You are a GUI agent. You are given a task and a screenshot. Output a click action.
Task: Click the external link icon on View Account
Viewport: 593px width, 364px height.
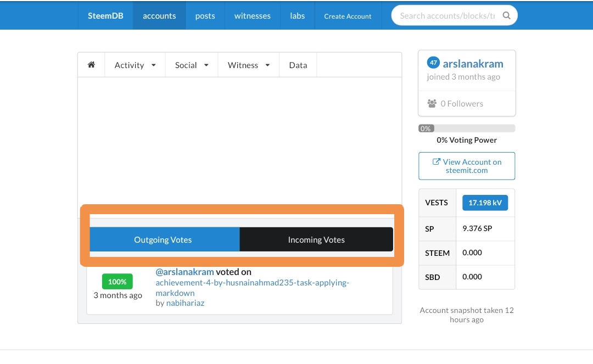[437, 162]
